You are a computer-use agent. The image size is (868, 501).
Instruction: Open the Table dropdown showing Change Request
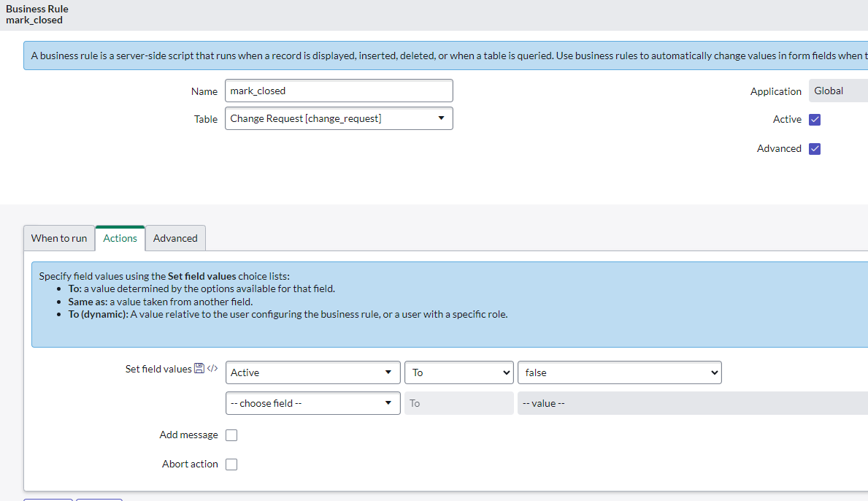tap(339, 118)
